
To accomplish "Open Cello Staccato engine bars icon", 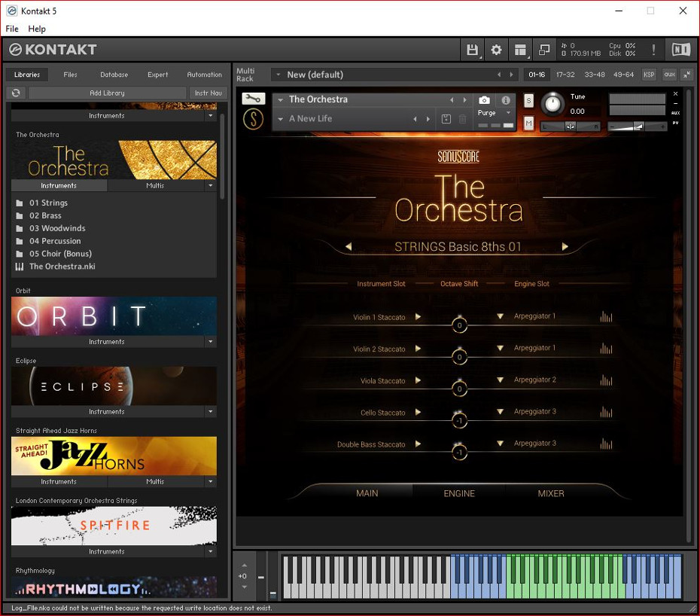I will [606, 412].
